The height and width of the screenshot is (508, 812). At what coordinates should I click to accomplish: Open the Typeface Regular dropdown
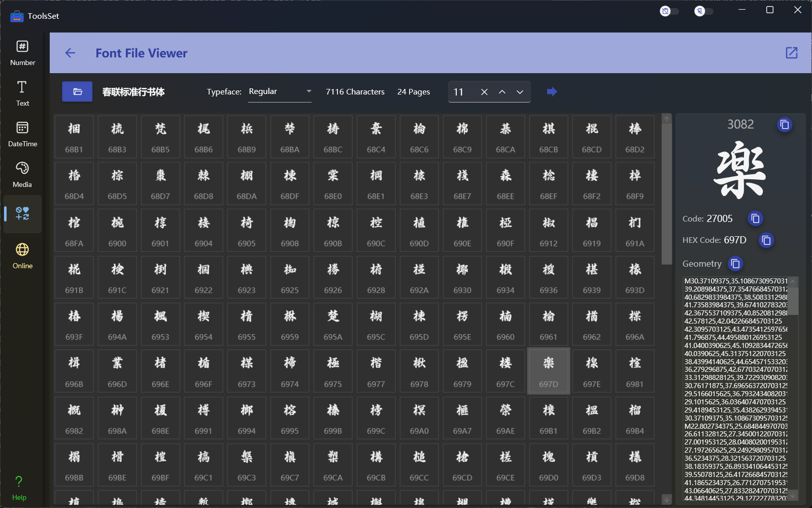pyautogui.click(x=280, y=91)
